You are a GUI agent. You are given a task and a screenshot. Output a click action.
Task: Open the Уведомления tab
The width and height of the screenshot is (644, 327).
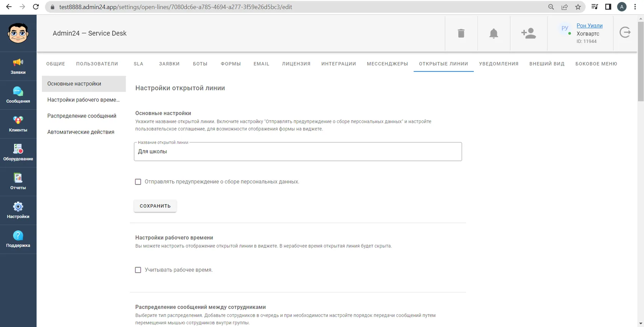point(499,64)
